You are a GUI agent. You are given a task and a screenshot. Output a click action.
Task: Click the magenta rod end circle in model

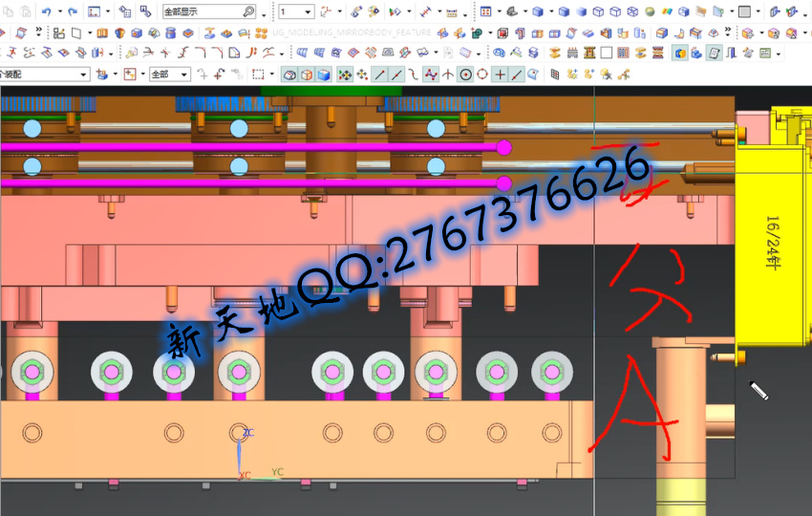503,147
